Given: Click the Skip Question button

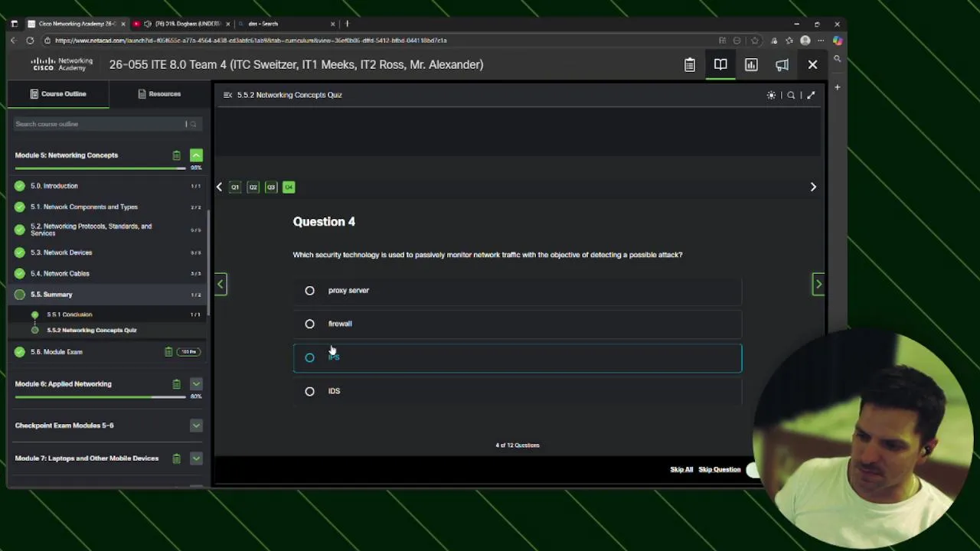Looking at the screenshot, I should pos(720,470).
